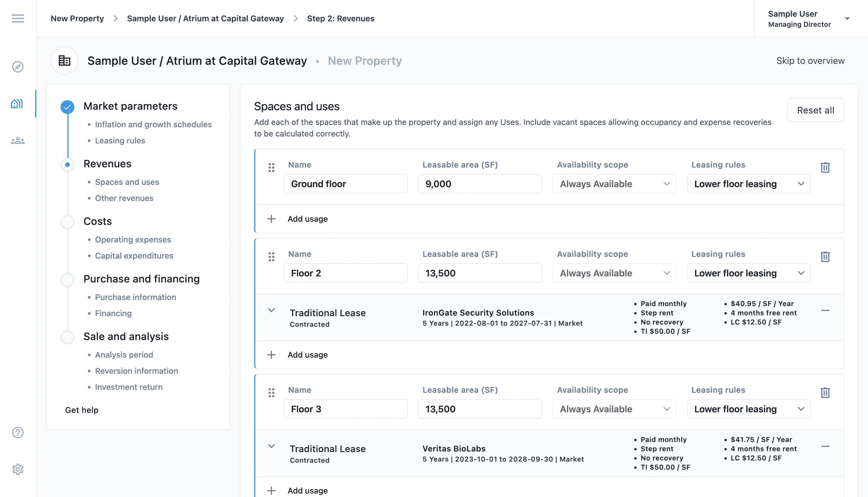The width and height of the screenshot is (868, 497).
Task: Click the completed Market parameters checkmark
Action: (x=67, y=107)
